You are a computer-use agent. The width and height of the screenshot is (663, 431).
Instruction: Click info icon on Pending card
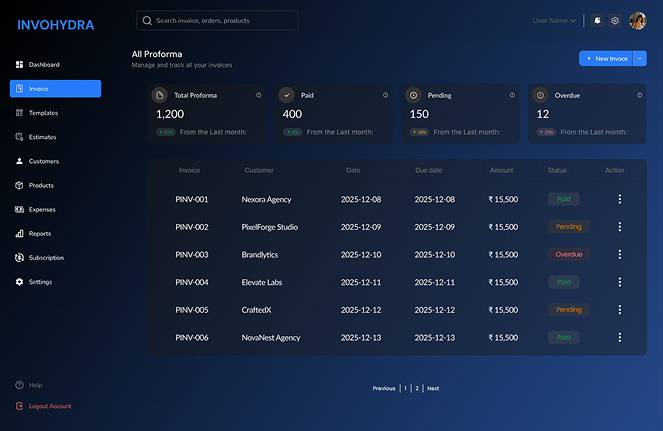point(512,95)
